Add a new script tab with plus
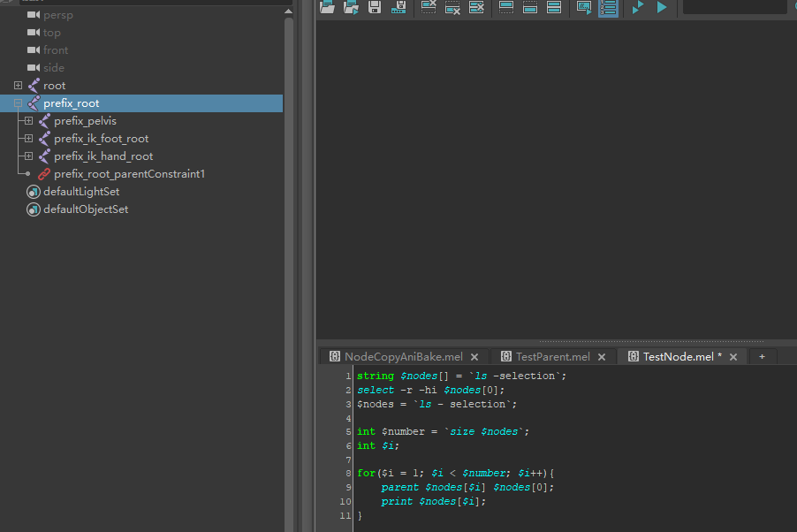The height and width of the screenshot is (532, 797). (x=762, y=356)
